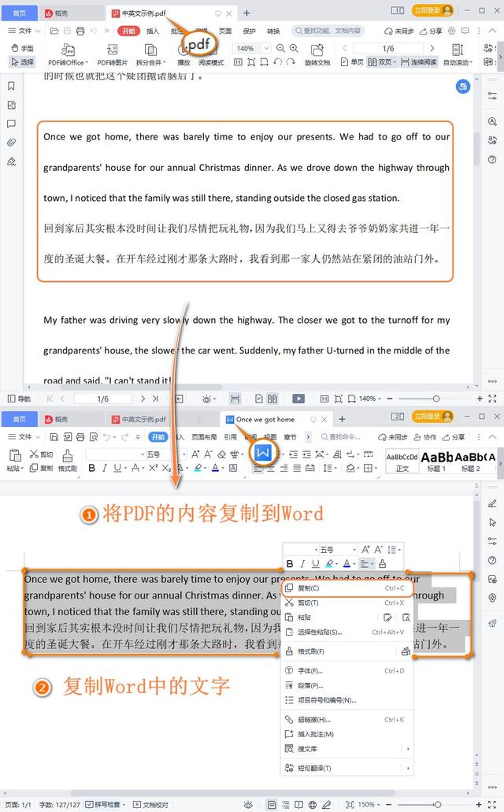
Task: Expand the 短句翻译 submenu arrow
Action: [408, 768]
